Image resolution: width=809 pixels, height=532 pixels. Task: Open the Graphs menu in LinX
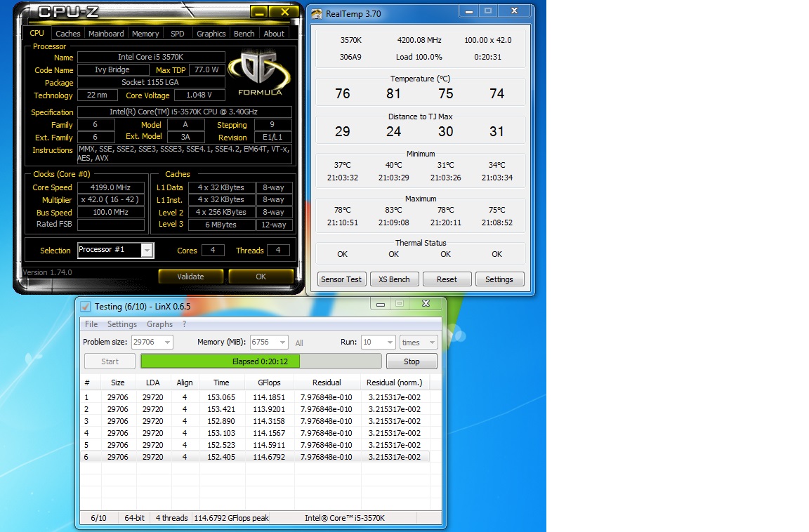pyautogui.click(x=160, y=324)
